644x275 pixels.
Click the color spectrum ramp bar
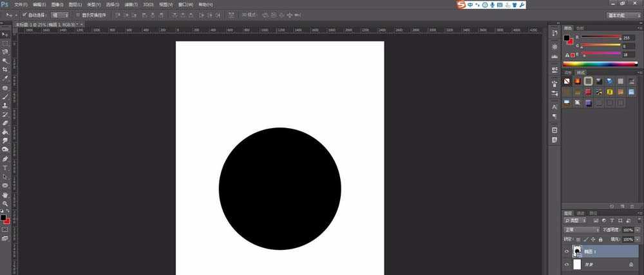click(600, 64)
